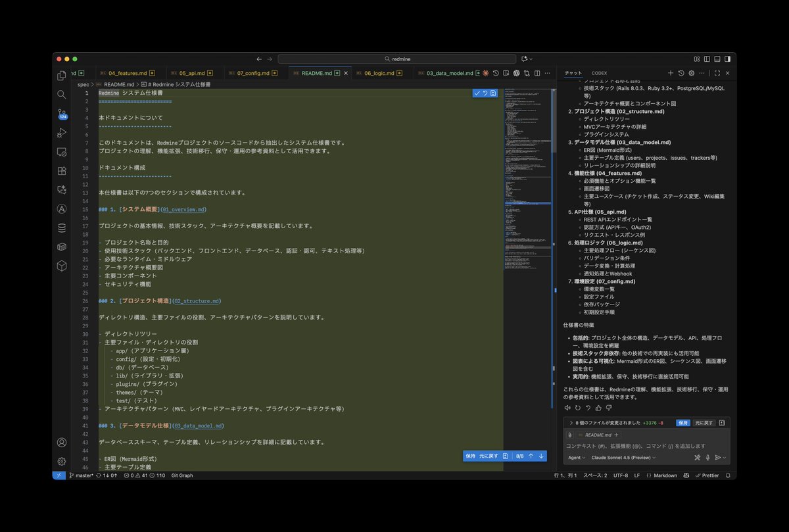Open the Extensions view
Viewport: 789px width, 532px height.
pos(62,171)
